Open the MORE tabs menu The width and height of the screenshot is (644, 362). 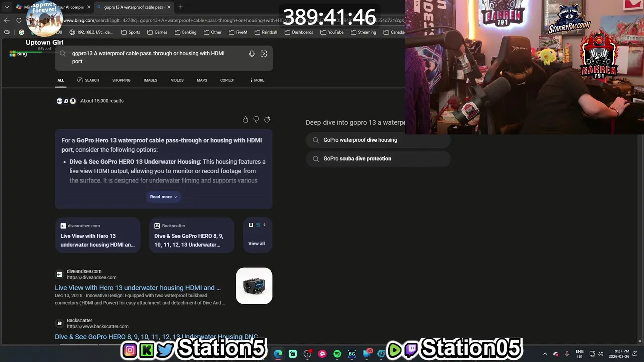(257, 80)
